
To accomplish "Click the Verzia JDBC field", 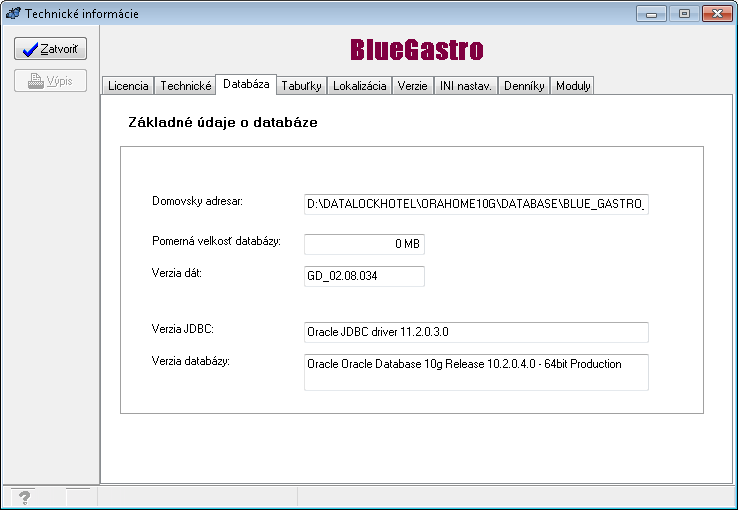I will tap(476, 332).
